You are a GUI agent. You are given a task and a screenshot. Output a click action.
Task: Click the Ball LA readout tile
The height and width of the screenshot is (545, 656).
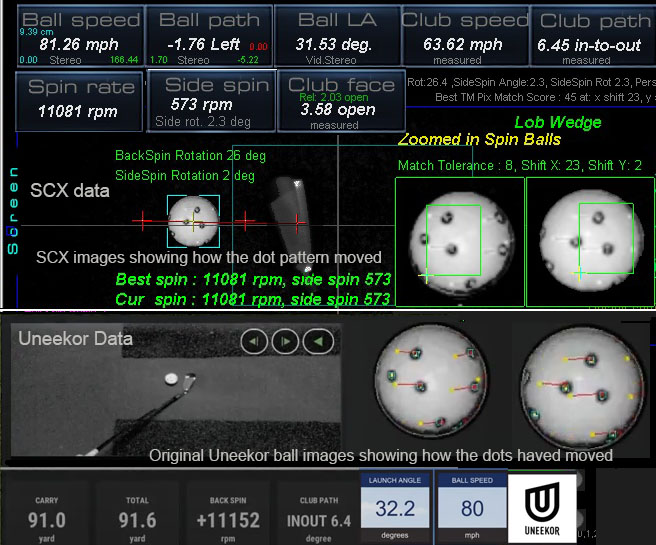point(334,35)
